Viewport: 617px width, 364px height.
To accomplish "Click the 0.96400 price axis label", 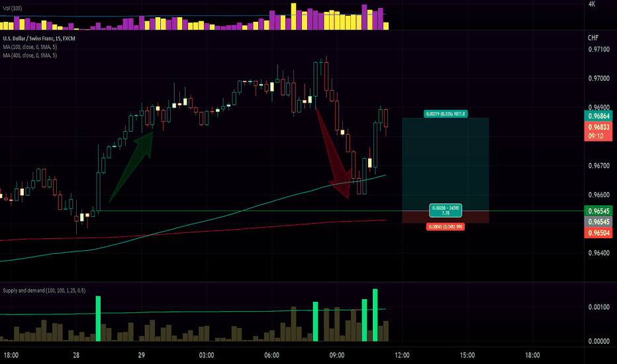I will pos(599,253).
